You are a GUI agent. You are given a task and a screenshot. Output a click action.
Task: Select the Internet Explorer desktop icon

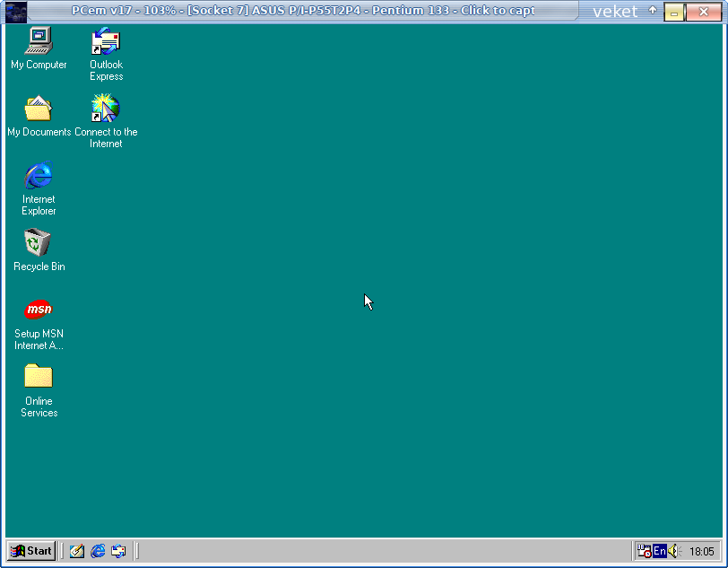pyautogui.click(x=39, y=188)
